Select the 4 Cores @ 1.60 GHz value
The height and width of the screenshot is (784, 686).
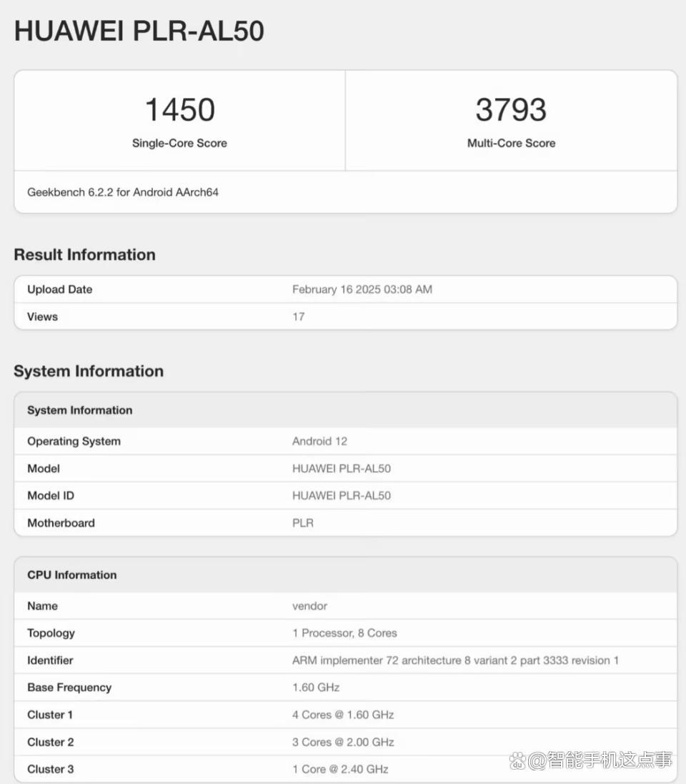(343, 715)
